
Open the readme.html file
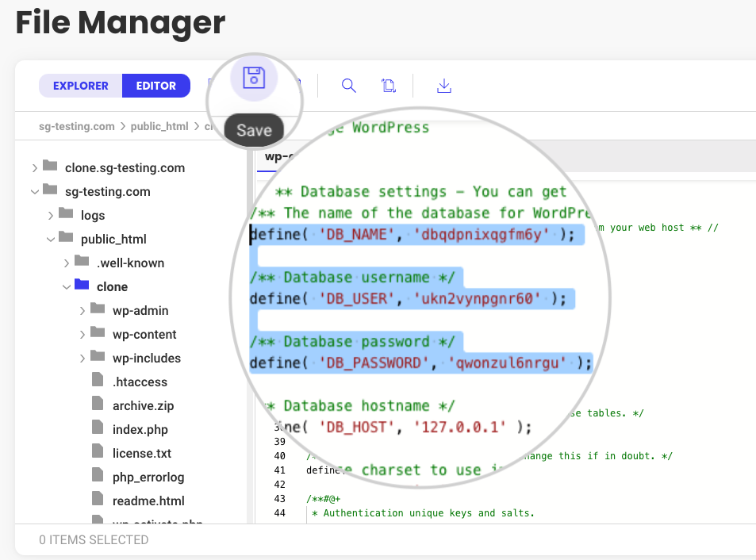(148, 501)
